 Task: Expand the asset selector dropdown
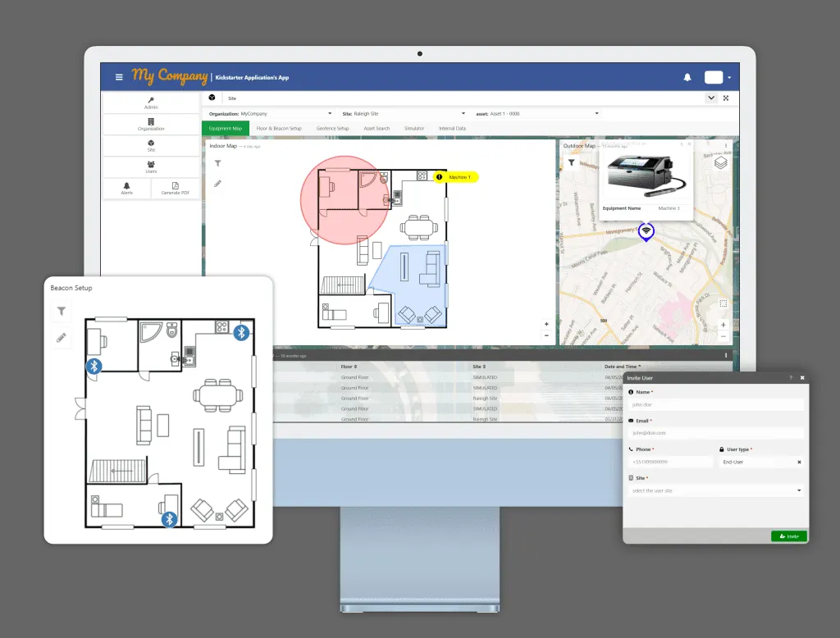[597, 114]
